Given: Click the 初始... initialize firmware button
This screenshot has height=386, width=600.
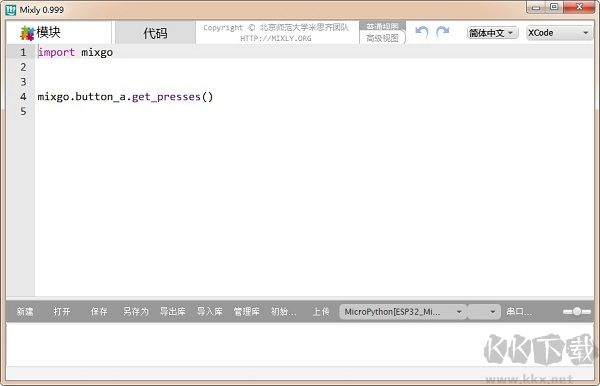Looking at the screenshot, I should [x=284, y=312].
